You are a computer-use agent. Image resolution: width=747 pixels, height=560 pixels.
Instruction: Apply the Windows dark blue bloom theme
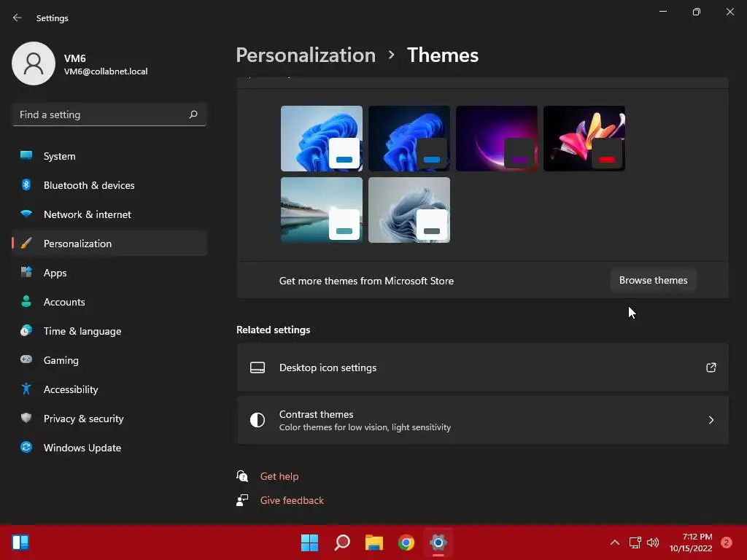[409, 139]
